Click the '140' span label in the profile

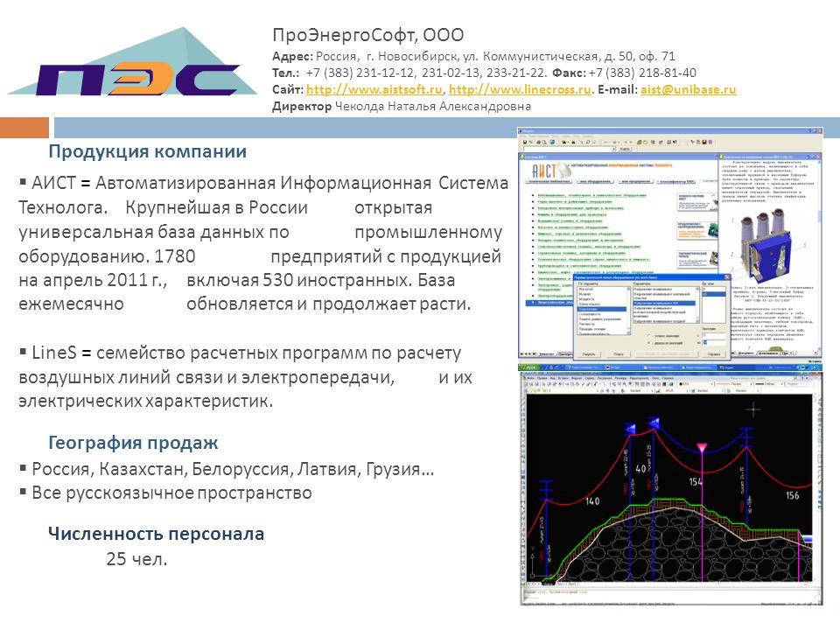tap(592, 501)
